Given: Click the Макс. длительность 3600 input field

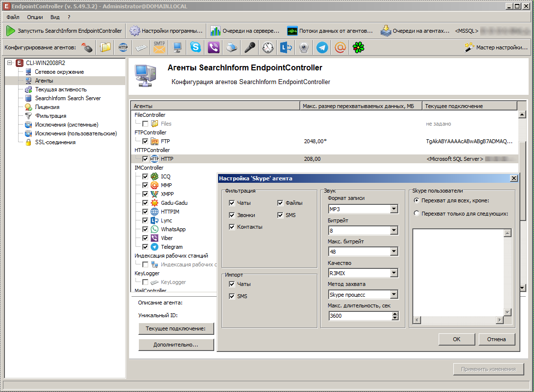Looking at the screenshot, I should click(360, 316).
